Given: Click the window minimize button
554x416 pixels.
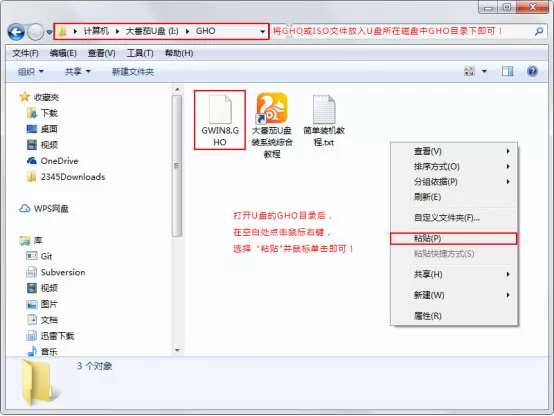Looking at the screenshot, I should coord(489,7).
